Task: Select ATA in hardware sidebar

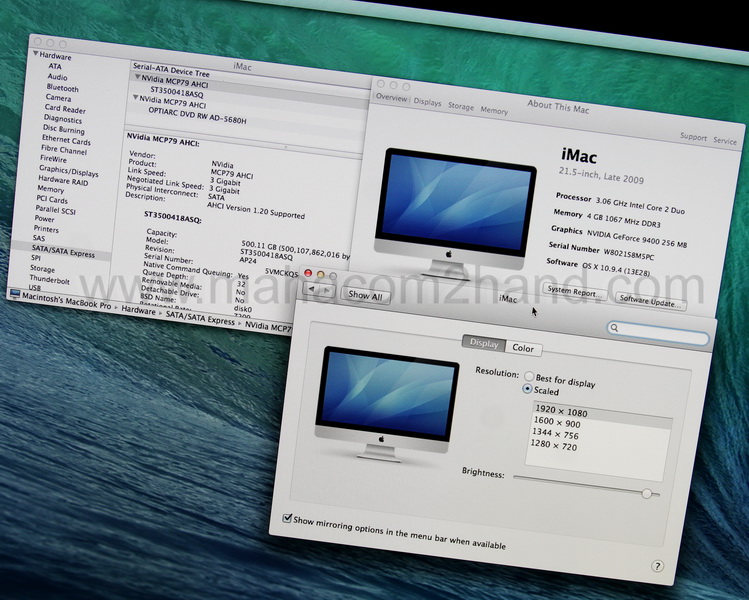Action: click(54, 66)
